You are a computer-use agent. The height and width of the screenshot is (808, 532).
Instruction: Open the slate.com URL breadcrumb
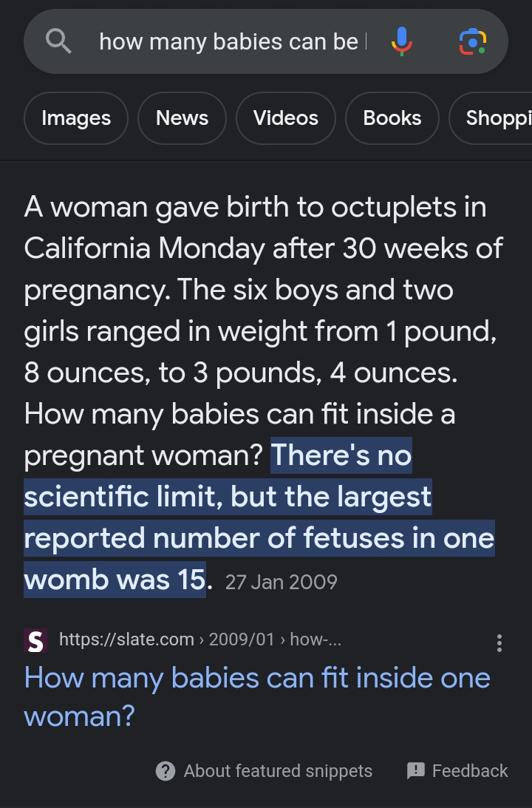click(x=200, y=639)
